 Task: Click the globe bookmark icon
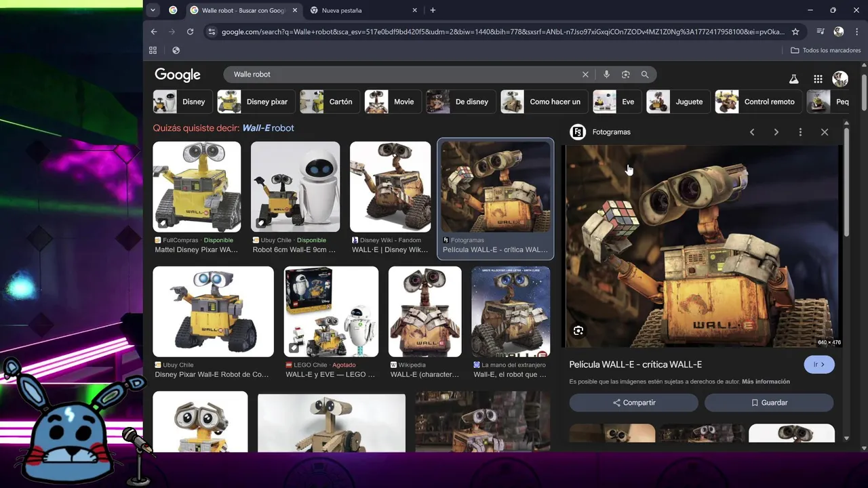[x=176, y=50]
